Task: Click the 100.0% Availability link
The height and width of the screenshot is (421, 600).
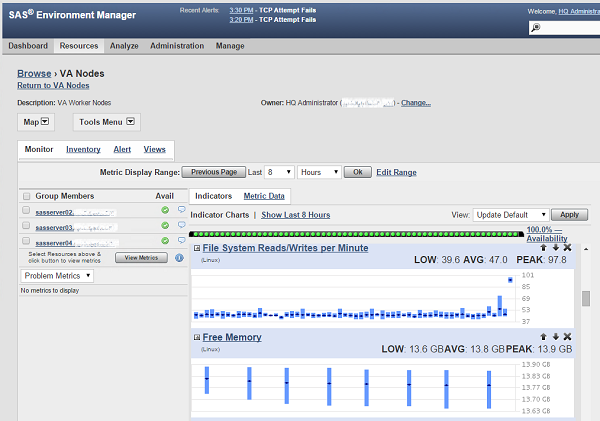Action: [547, 234]
